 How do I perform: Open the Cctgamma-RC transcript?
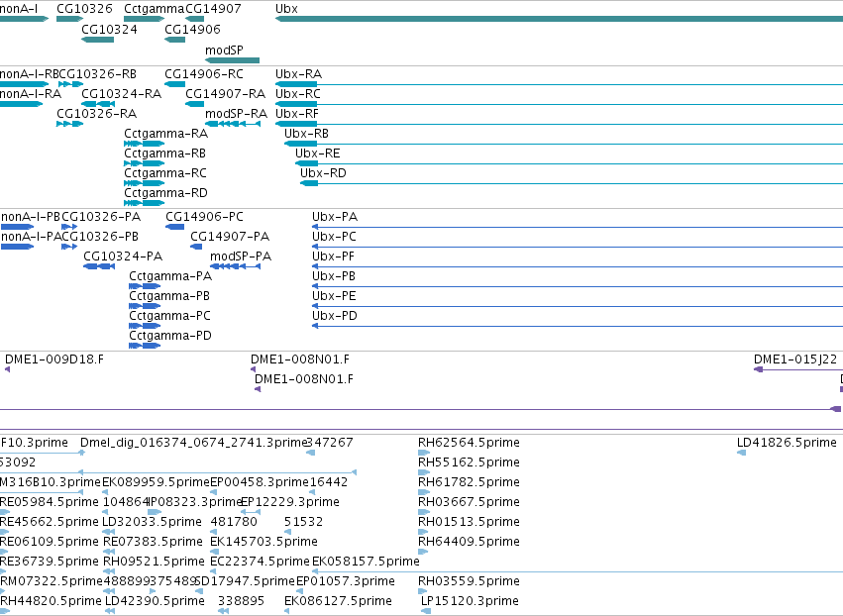(144, 183)
